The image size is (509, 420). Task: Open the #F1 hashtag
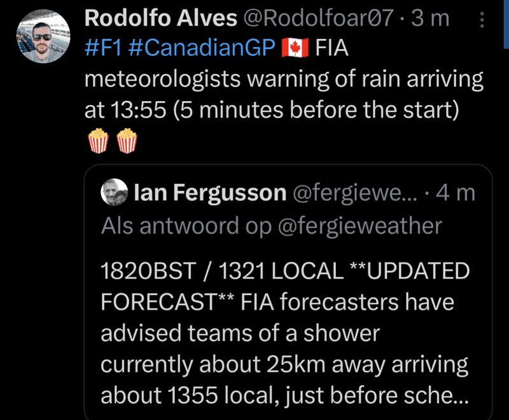[104, 49]
